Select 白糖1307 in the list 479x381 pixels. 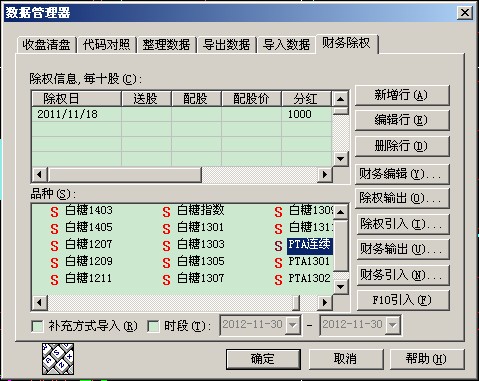201,278
